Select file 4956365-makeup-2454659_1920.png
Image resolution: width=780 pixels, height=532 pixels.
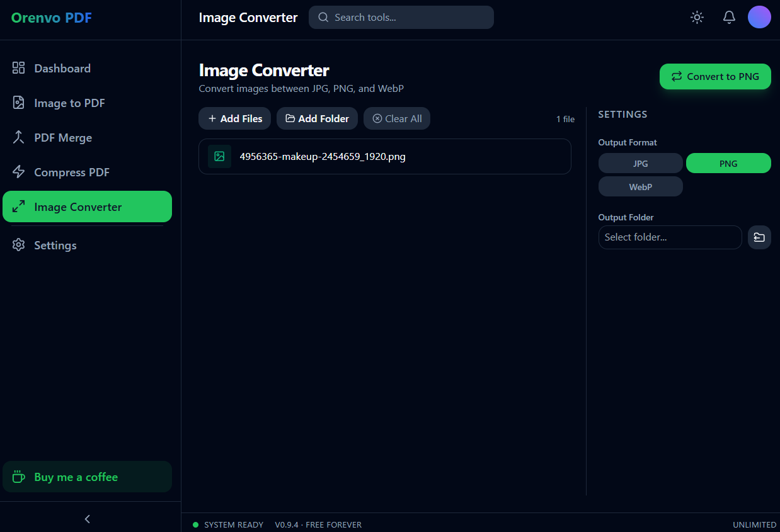pos(385,156)
